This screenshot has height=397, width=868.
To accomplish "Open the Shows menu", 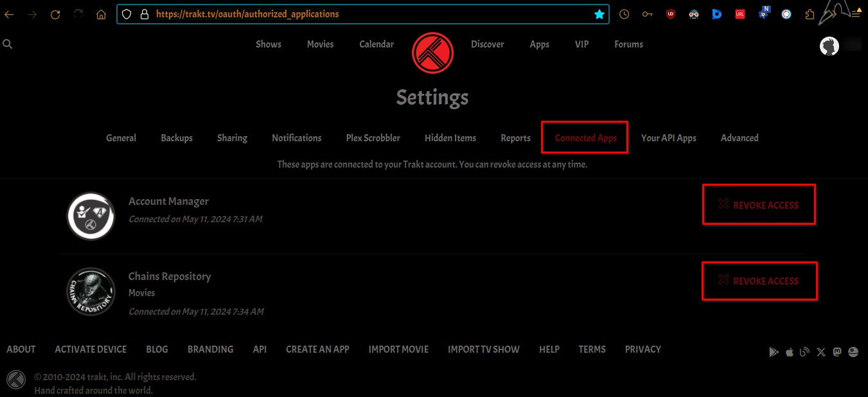I will coord(269,44).
